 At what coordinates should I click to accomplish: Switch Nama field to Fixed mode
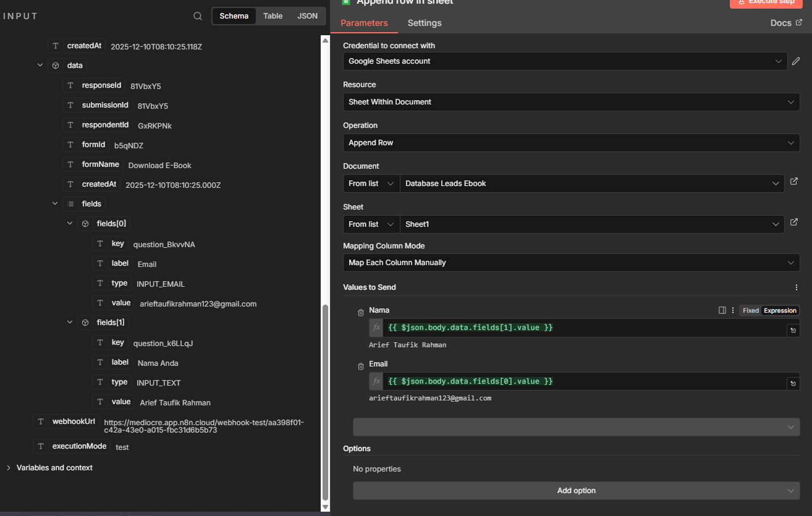pos(750,311)
